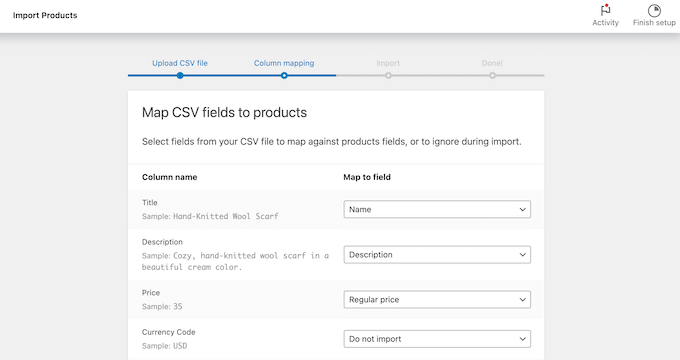Image resolution: width=680 pixels, height=360 pixels.
Task: Click the Done! step progress dot
Action: (492, 75)
